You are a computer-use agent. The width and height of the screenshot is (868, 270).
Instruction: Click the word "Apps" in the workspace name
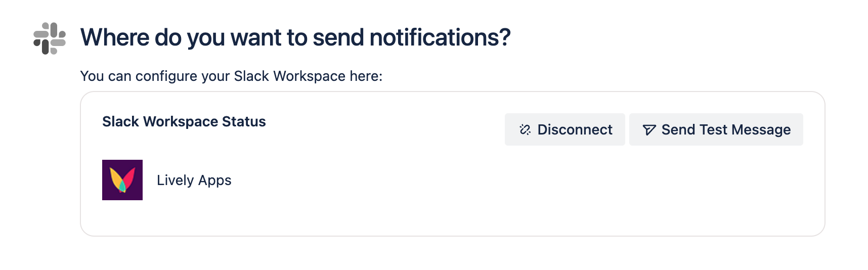215,180
